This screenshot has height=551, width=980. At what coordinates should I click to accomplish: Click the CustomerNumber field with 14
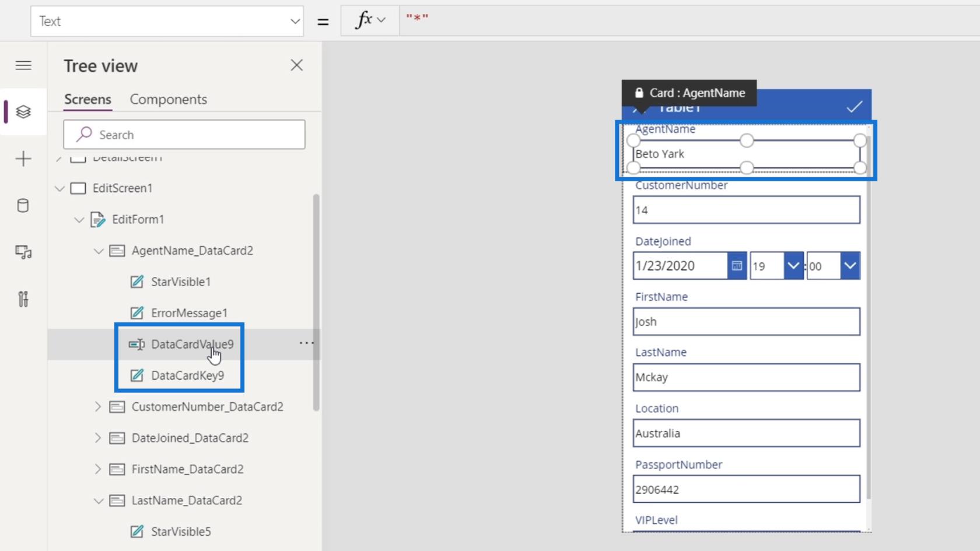click(x=746, y=210)
